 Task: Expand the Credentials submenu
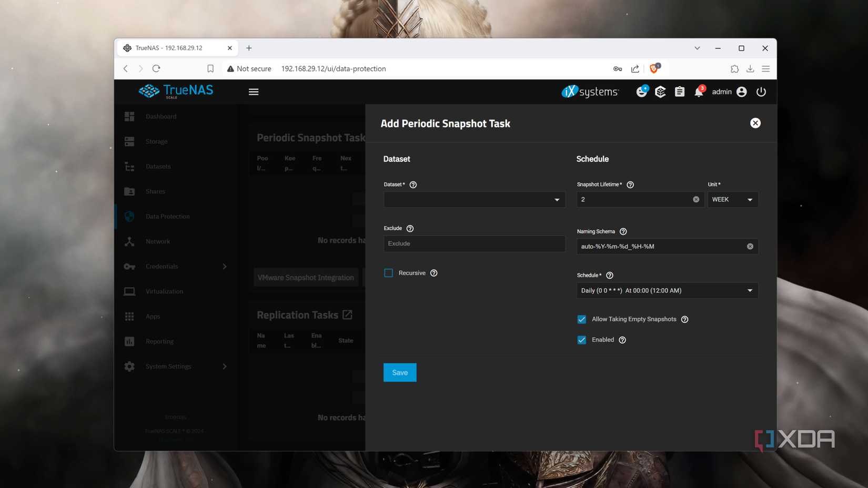pyautogui.click(x=225, y=267)
